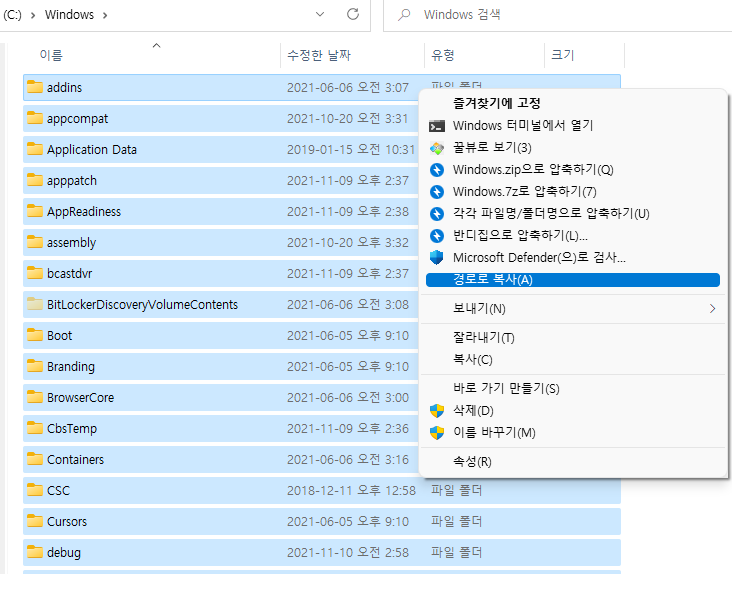The height and width of the screenshot is (589, 732).
Task: Click the appcompat folder icon
Action: click(35, 118)
